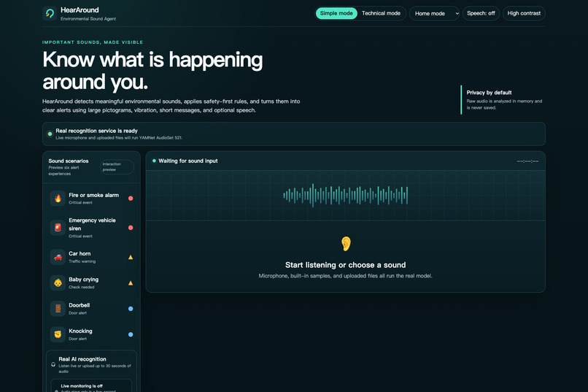
Task: Click the red dot on Emergency vehicle siren
Action: pos(131,228)
